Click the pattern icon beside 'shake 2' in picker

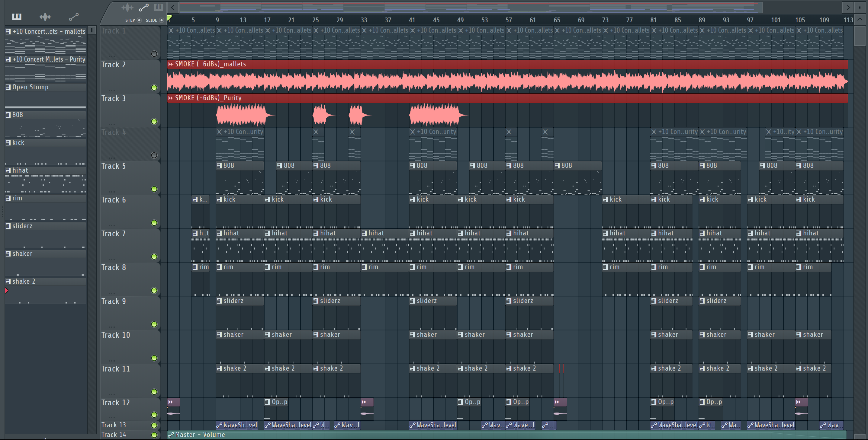[8, 282]
